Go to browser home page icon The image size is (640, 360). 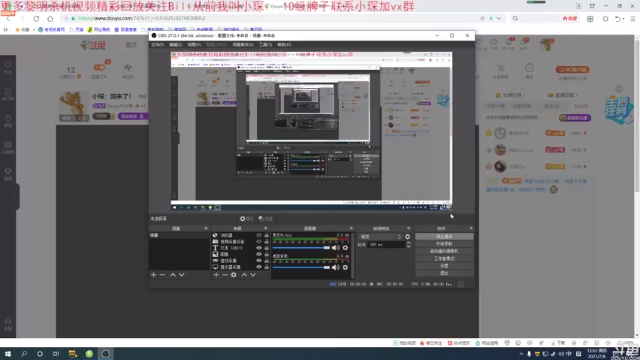(x=50, y=18)
